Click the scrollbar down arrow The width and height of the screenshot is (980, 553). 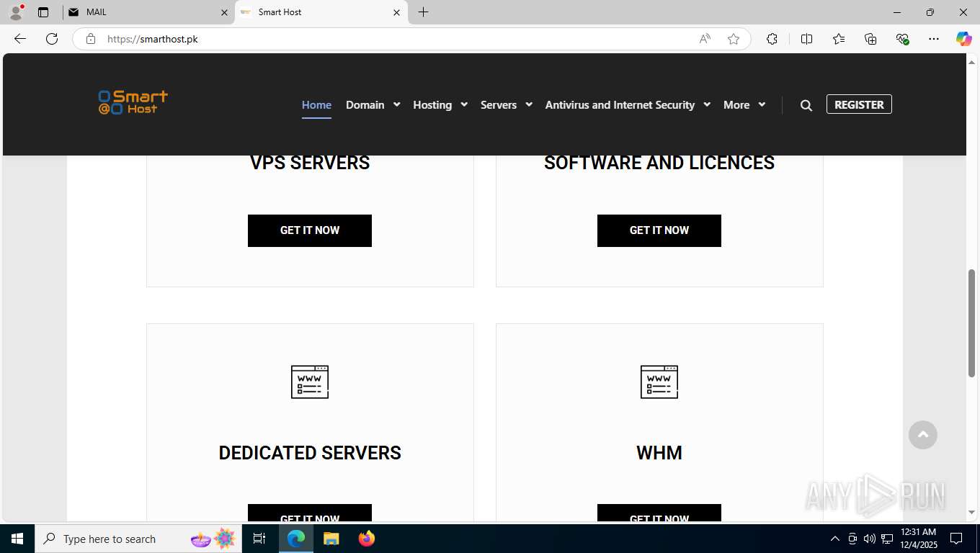tap(971, 513)
